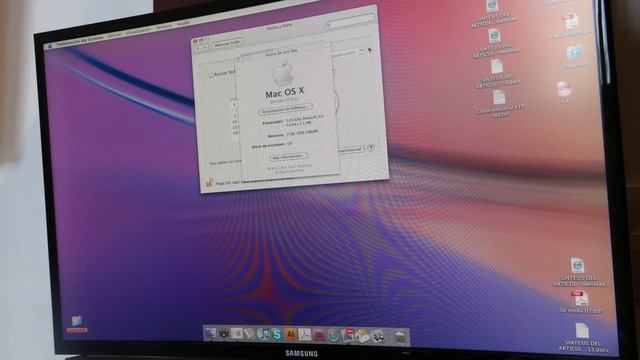Launch Adobe Illustrator from the Dock
Viewport: 640px width, 360px height.
coord(291,335)
